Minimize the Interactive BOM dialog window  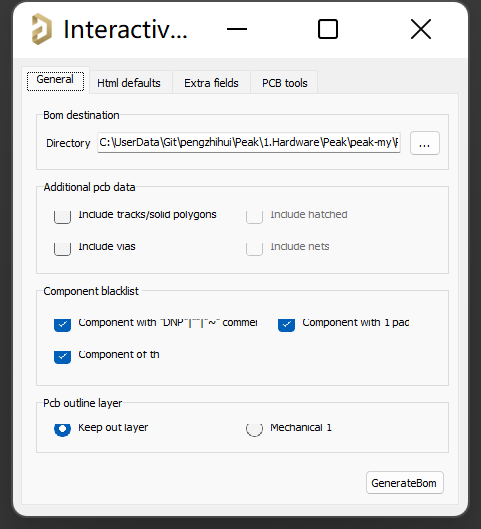[x=237, y=29]
